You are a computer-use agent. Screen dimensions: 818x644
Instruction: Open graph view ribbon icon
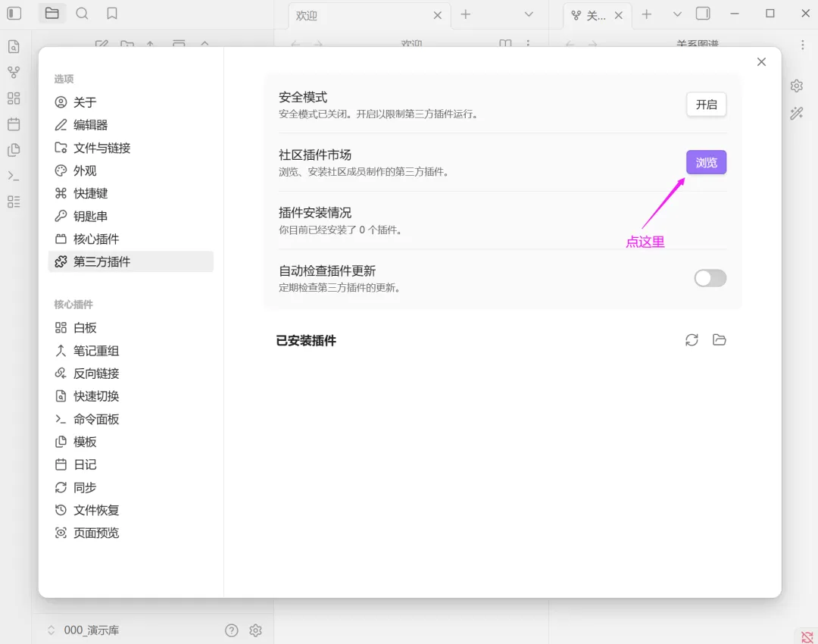click(14, 72)
